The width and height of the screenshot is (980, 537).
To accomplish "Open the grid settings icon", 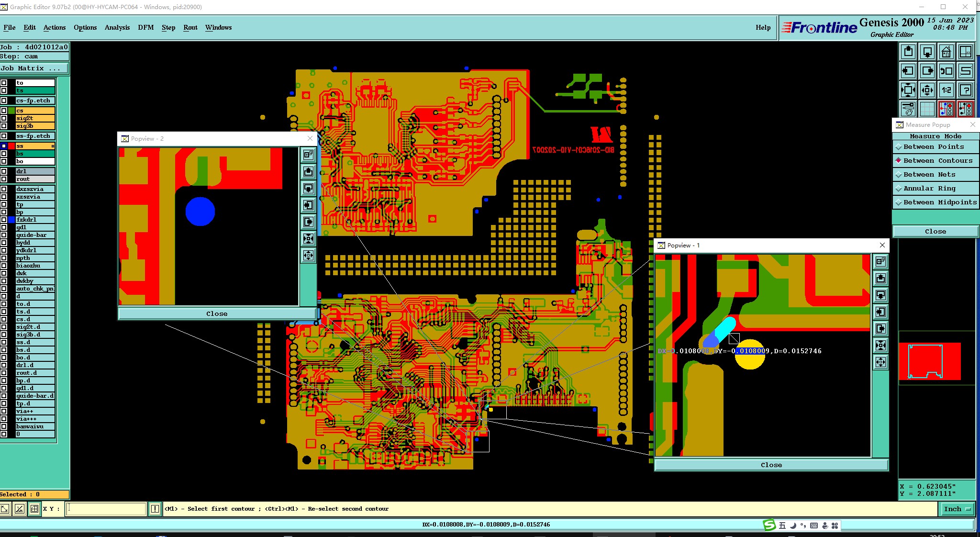I will (x=927, y=109).
